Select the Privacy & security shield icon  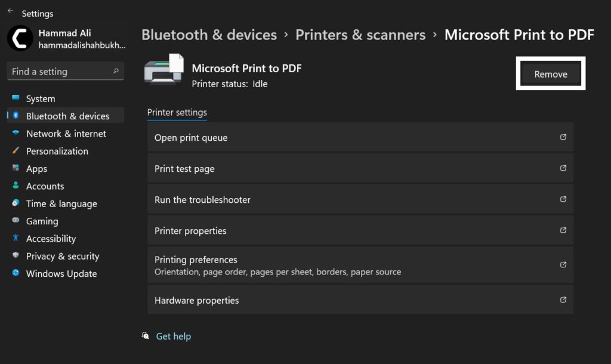coord(16,256)
